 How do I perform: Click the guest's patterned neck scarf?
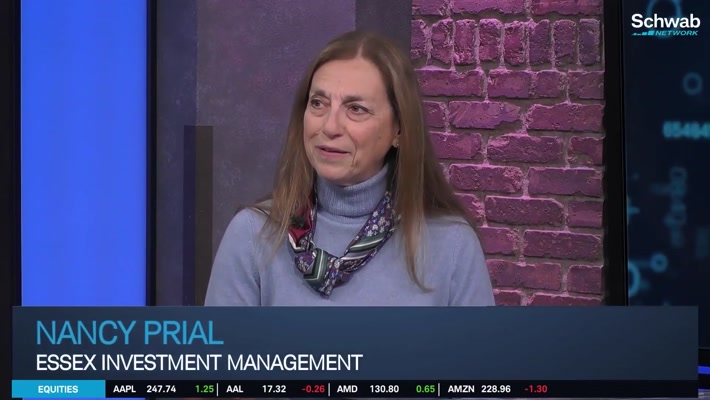pos(340,247)
